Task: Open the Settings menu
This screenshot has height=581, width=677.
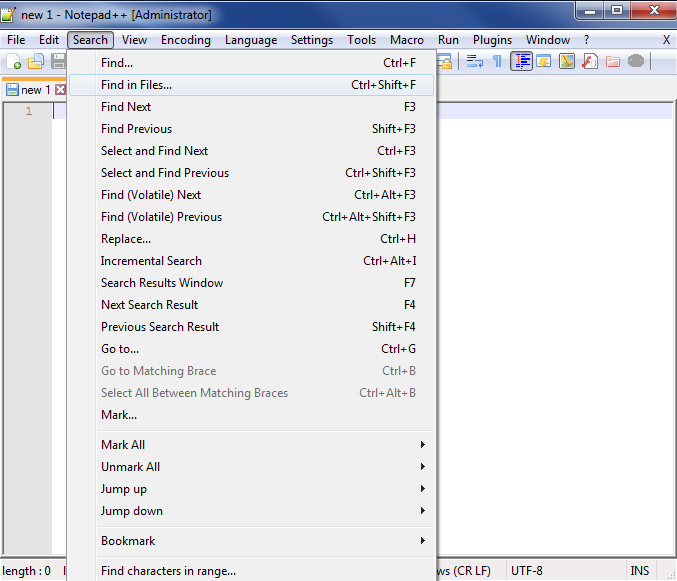Action: click(312, 40)
